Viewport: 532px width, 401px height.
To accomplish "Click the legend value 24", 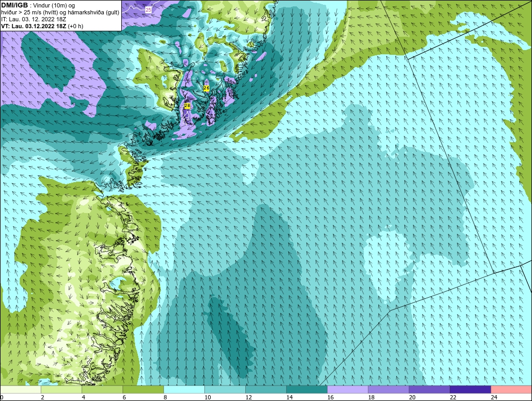I will click(494, 397).
